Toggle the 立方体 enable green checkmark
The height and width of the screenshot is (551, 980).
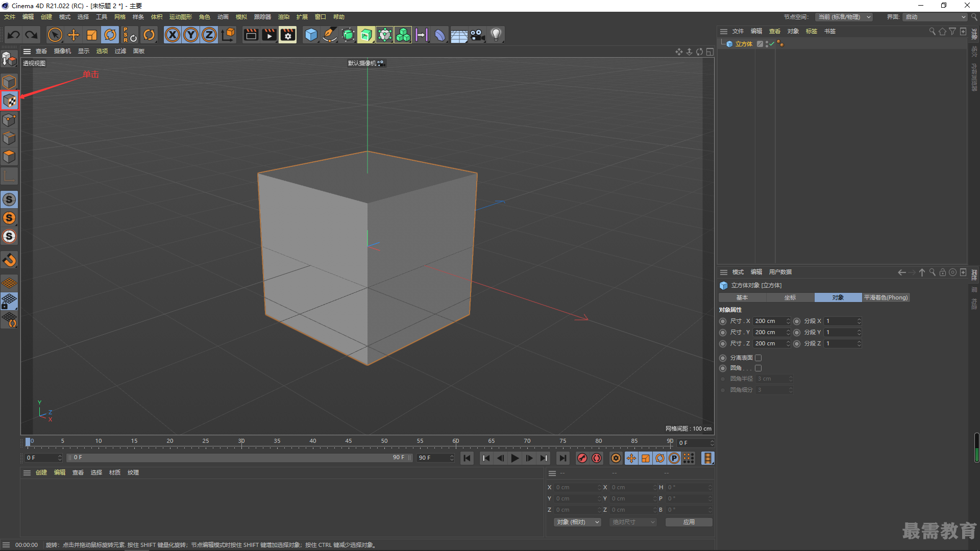tap(772, 44)
